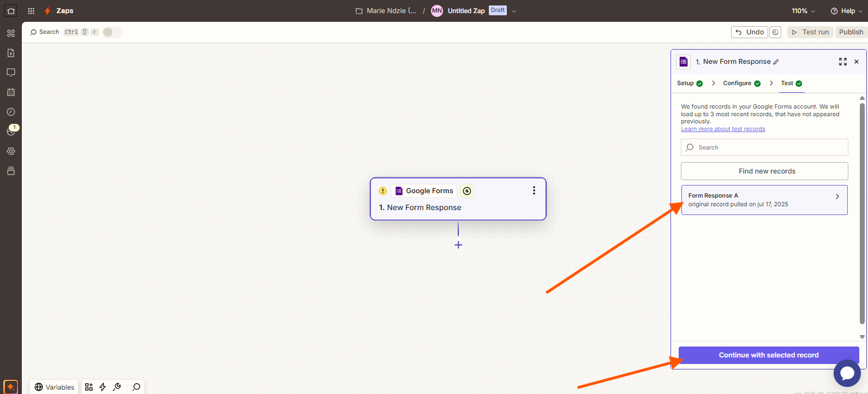868x394 pixels.
Task: Open the 110% zoom dropdown
Action: coord(804,11)
